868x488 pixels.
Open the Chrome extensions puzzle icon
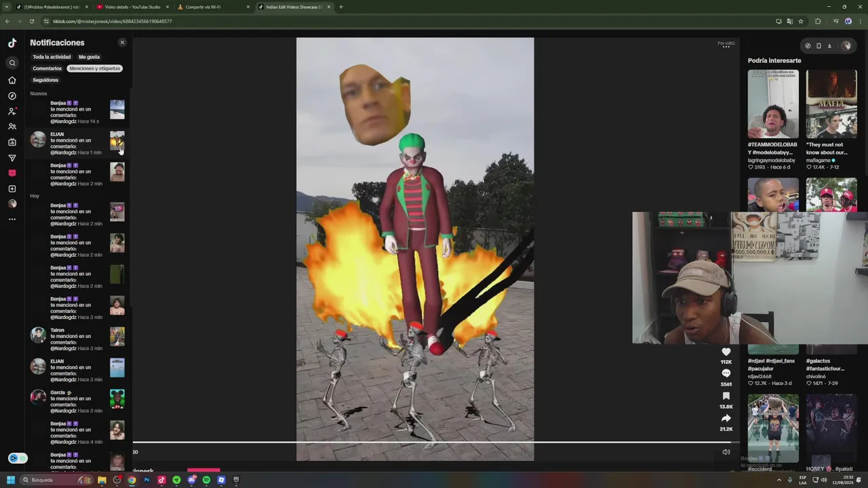(818, 21)
